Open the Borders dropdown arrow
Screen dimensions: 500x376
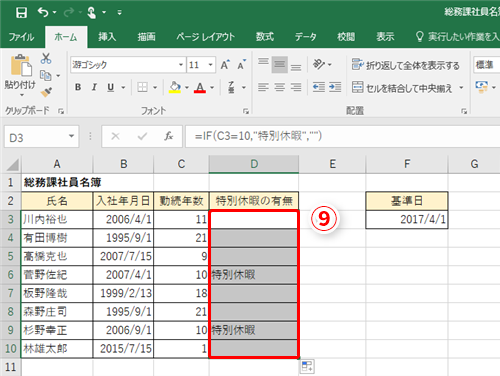point(155,88)
